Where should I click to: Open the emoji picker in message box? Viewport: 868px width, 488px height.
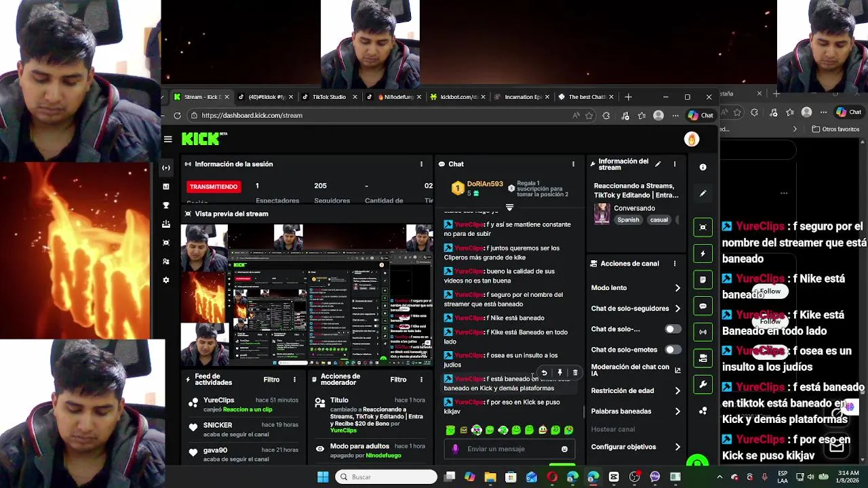tap(564, 449)
